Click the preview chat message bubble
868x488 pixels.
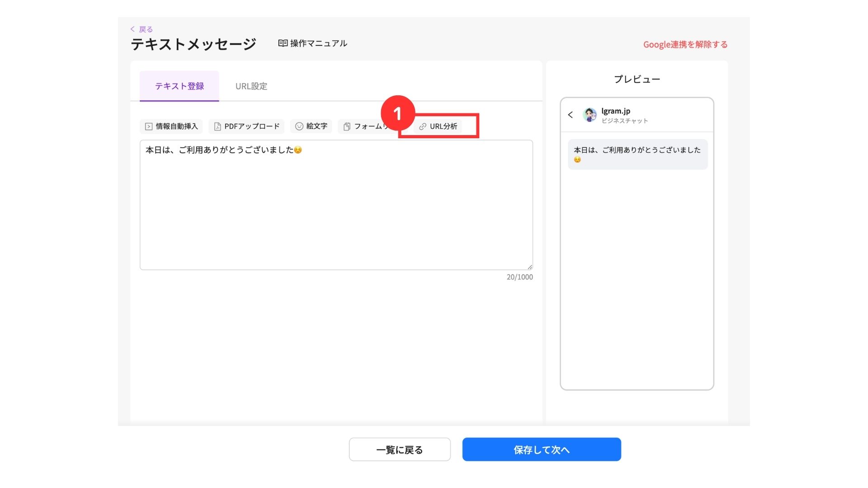click(x=637, y=155)
